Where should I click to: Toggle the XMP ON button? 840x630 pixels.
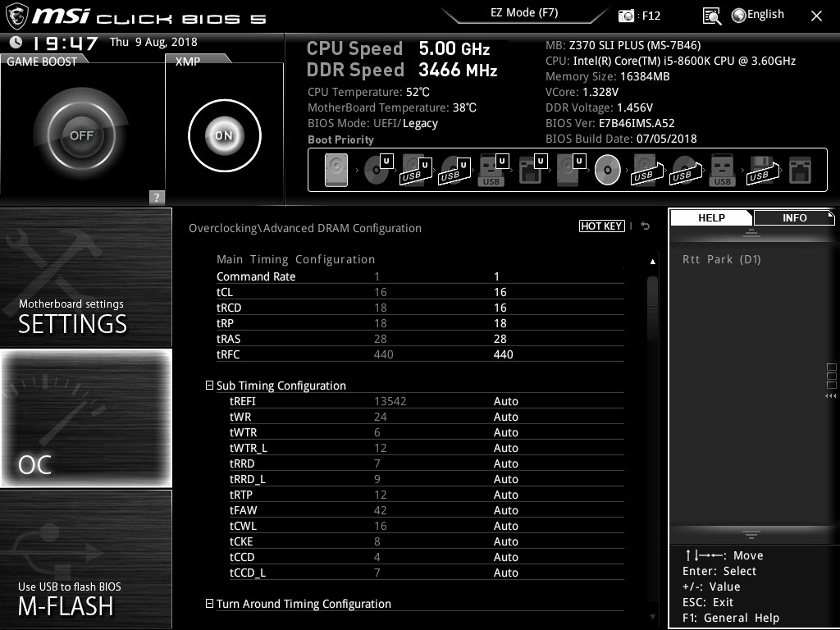tap(225, 135)
